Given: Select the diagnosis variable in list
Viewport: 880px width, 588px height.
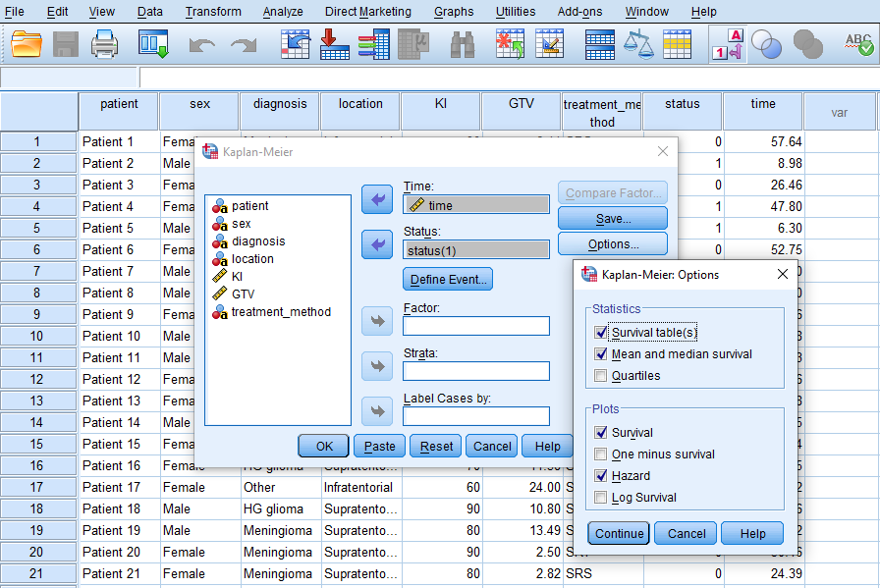Looking at the screenshot, I should tap(258, 241).
